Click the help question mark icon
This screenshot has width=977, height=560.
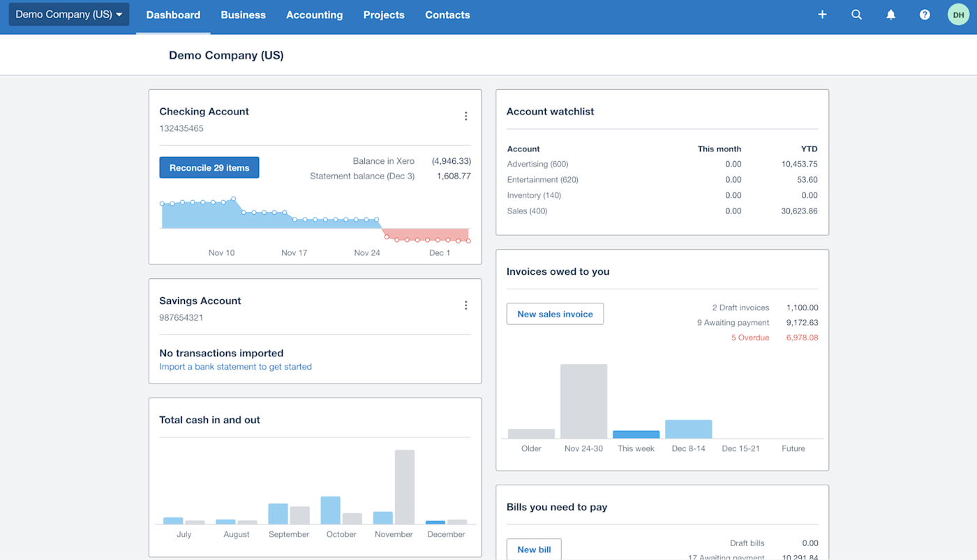tap(925, 14)
